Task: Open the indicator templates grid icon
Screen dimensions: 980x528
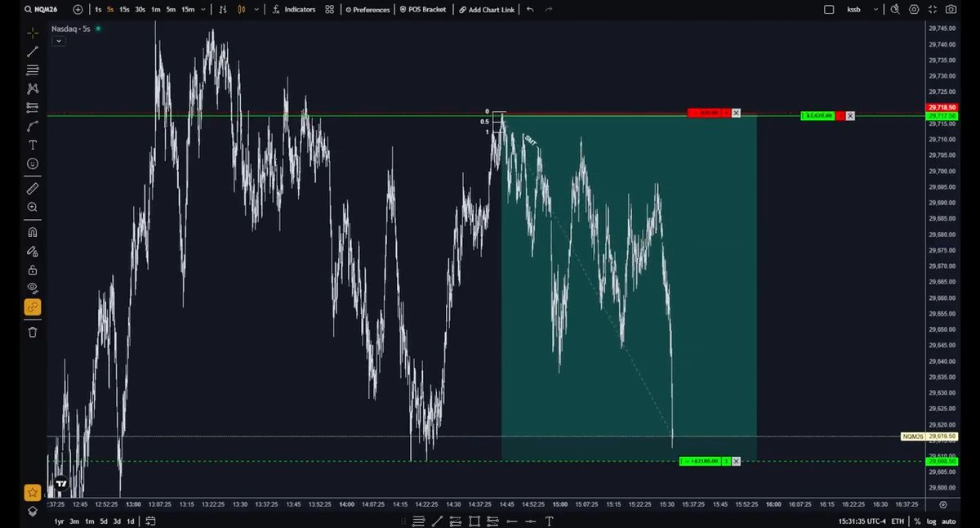Action: (329, 10)
